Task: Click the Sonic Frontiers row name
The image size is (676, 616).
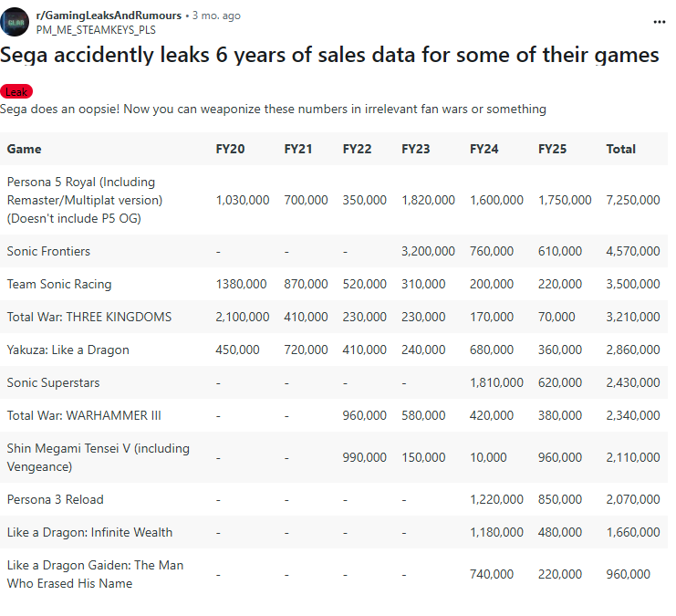Action: [x=48, y=251]
